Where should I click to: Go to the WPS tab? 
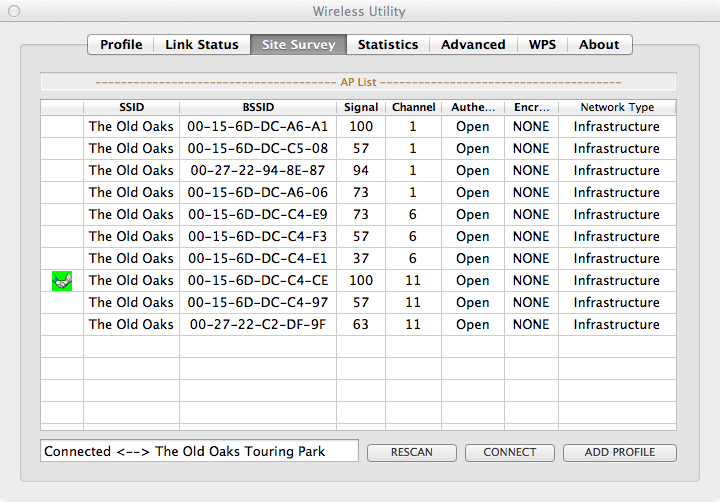pos(543,45)
